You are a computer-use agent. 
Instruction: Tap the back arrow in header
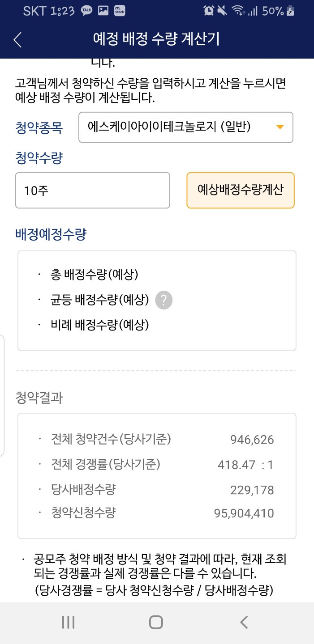click(17, 39)
